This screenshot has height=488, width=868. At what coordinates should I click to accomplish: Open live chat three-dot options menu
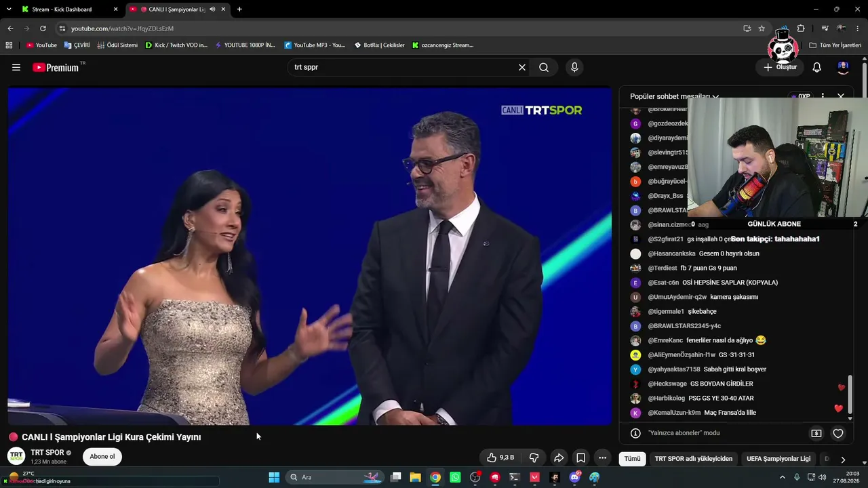click(x=823, y=96)
